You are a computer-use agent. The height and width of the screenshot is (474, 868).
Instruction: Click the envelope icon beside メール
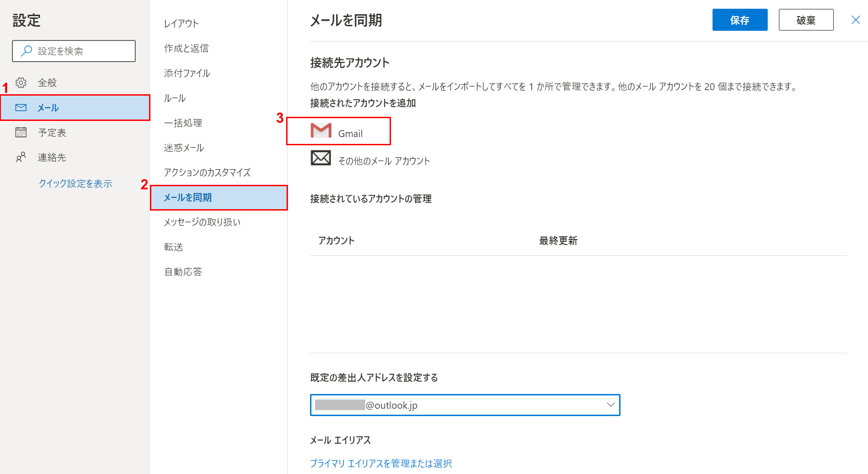(x=21, y=108)
